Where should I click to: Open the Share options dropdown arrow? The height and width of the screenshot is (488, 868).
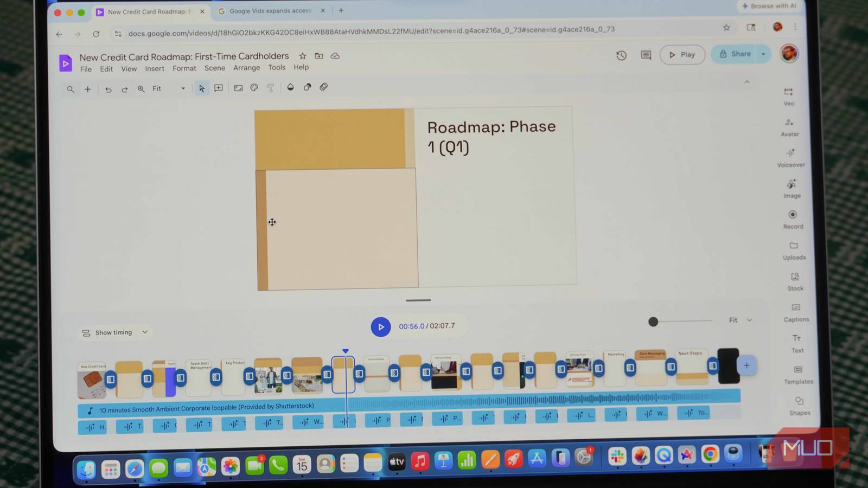tap(763, 54)
